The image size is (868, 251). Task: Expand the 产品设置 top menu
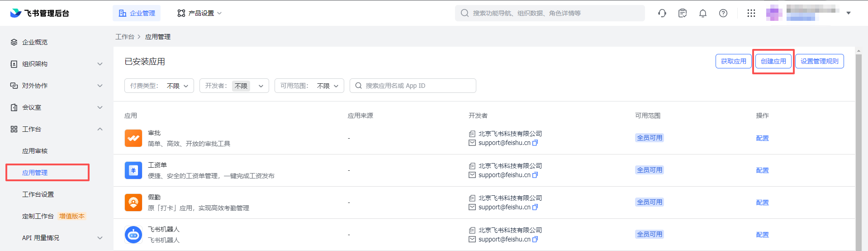click(199, 13)
